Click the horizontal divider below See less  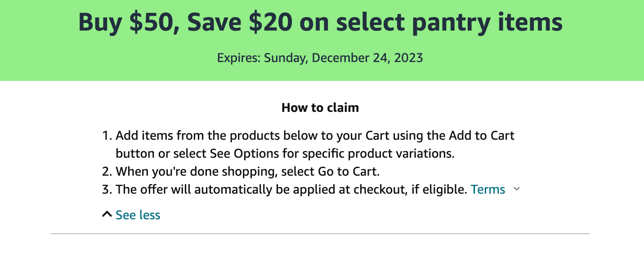320,234
